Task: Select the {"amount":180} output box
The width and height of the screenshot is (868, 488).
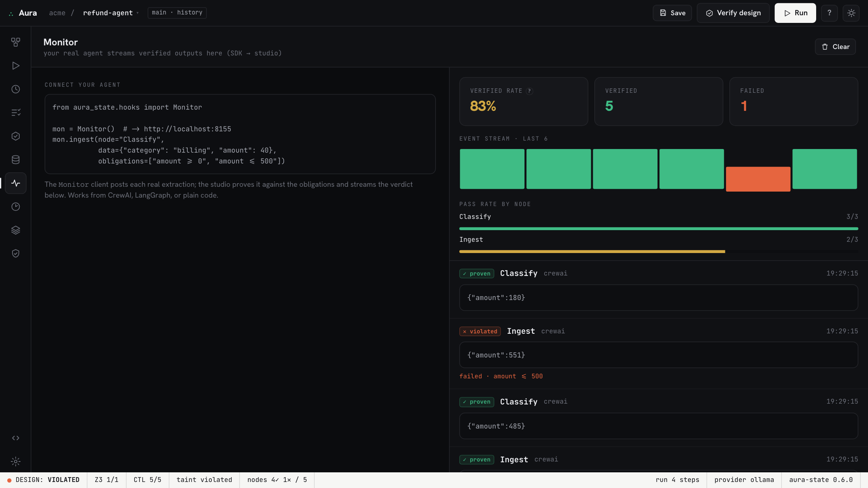Action: coord(659,298)
